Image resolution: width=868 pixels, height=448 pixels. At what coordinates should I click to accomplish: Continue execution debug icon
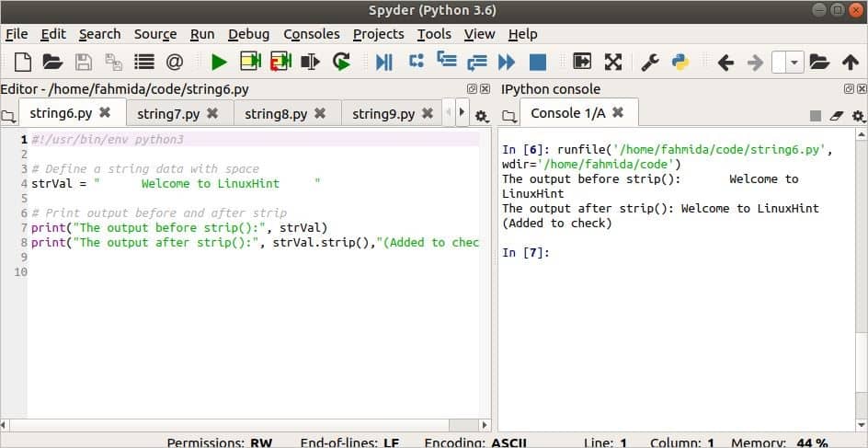tap(506, 62)
